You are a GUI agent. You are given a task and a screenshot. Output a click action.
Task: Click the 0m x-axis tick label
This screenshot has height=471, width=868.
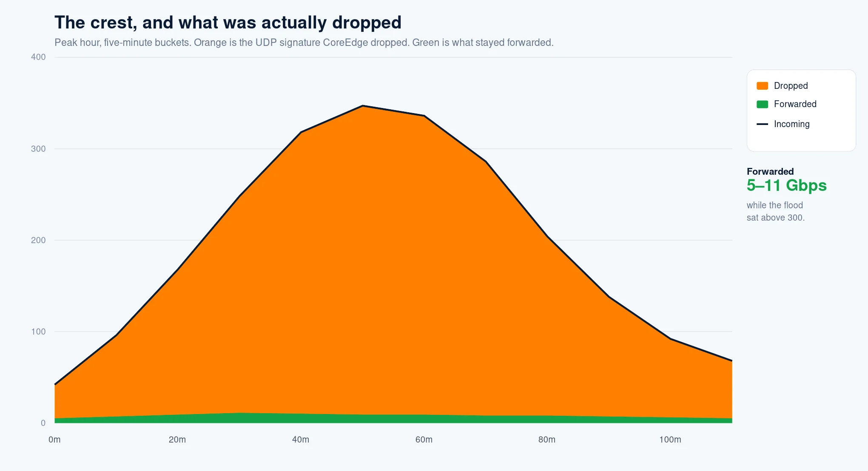(x=54, y=440)
